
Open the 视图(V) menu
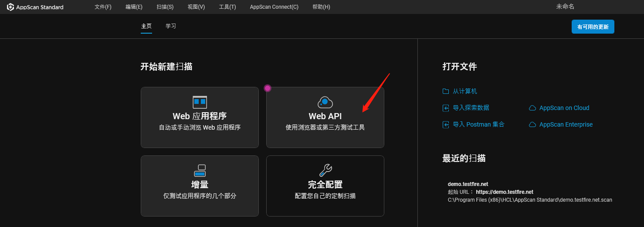pos(196,7)
